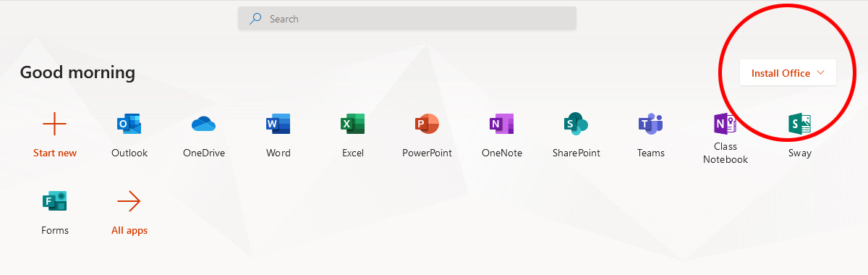
Task: Open the Class Notebook app
Action: (x=725, y=124)
